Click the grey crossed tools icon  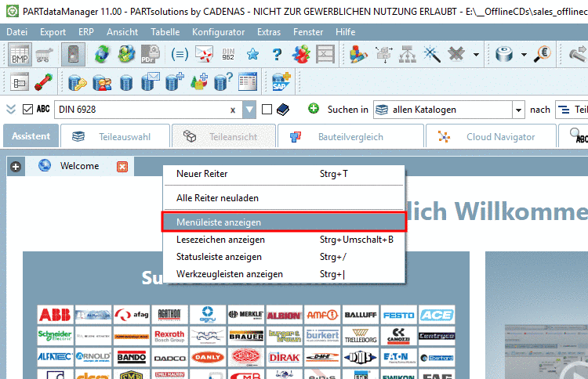coord(456,54)
